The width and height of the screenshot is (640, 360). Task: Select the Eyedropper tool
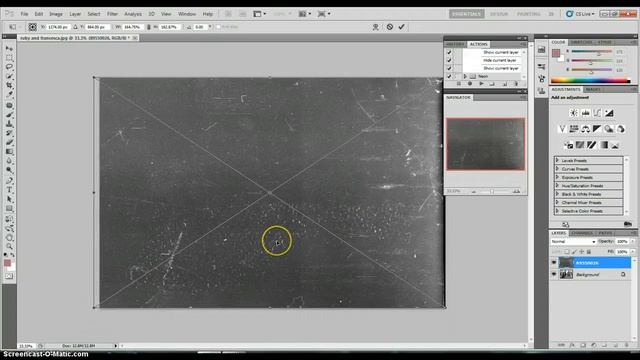pos(9,94)
